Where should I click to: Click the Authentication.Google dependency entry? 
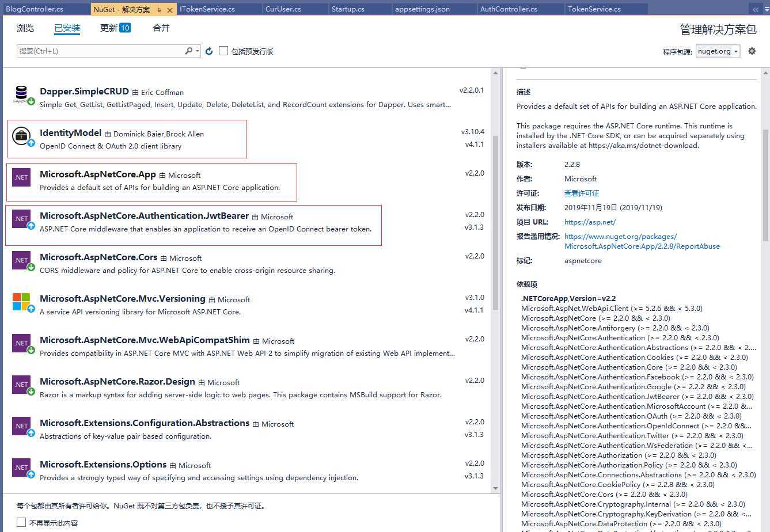tap(634, 387)
